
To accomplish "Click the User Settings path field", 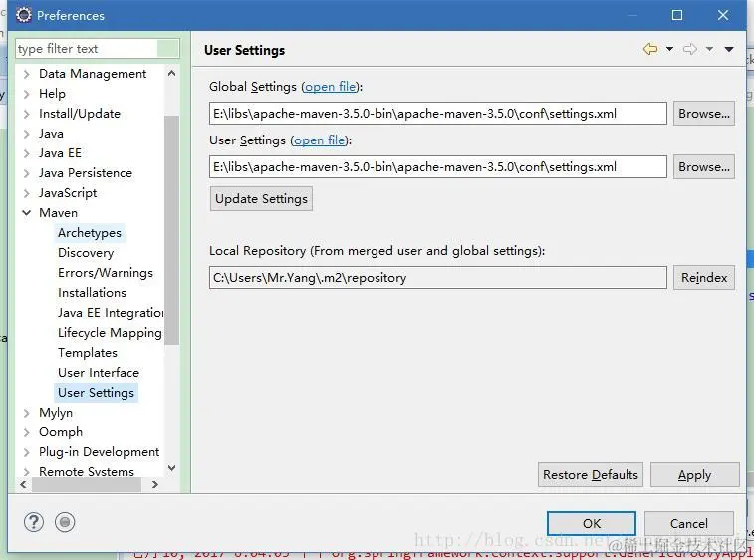I will click(438, 167).
